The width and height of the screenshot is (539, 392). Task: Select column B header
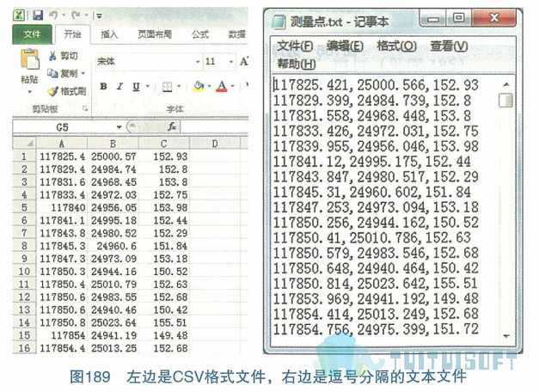[113, 144]
